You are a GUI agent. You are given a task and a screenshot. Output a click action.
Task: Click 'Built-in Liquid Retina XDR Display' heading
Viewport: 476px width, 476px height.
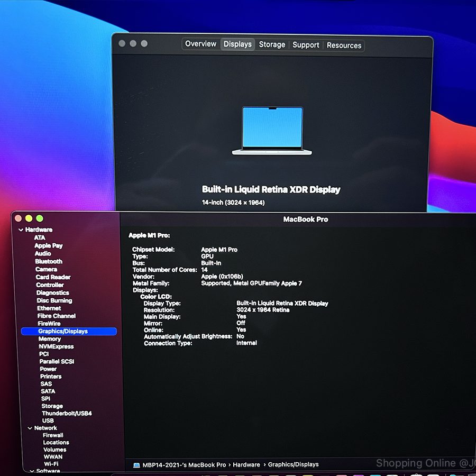[x=271, y=189]
